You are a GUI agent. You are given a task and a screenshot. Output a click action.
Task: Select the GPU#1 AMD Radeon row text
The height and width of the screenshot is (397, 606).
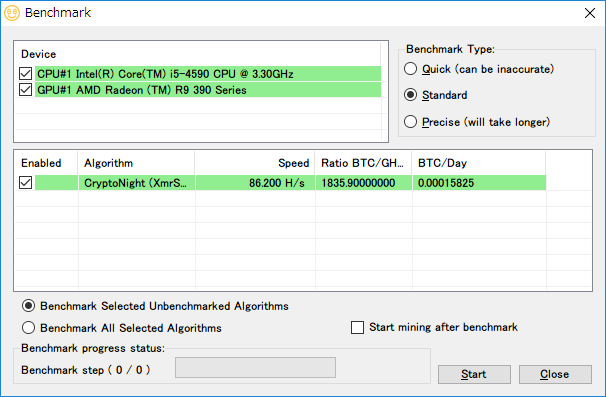tap(142, 90)
